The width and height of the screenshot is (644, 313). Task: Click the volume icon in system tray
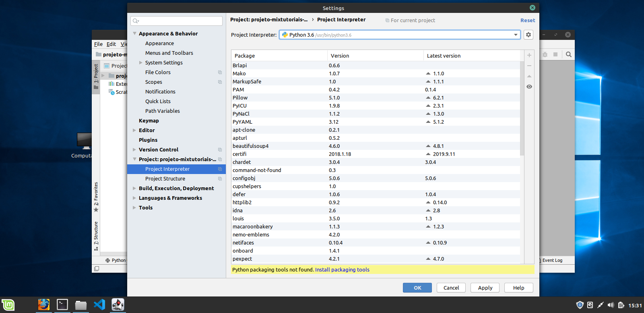point(611,305)
